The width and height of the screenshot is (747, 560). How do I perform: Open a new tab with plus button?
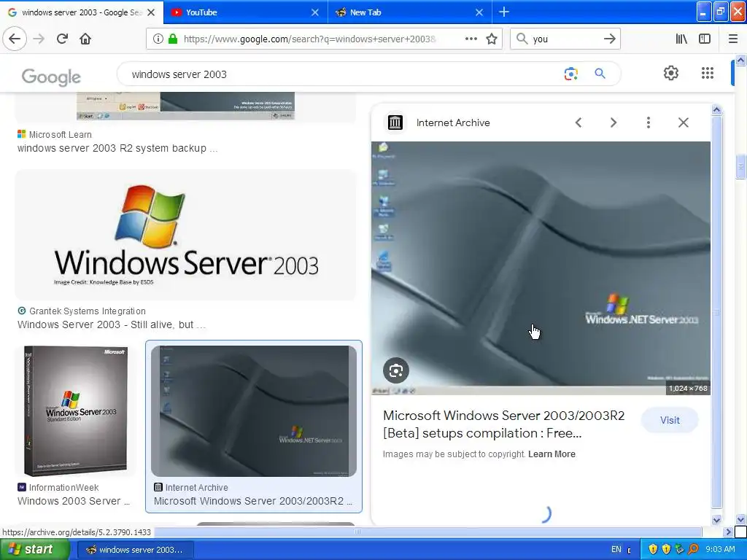click(x=503, y=12)
